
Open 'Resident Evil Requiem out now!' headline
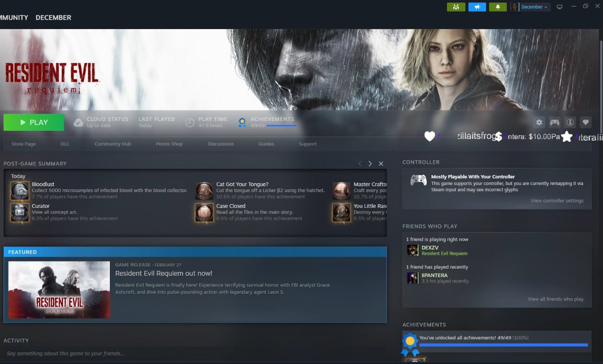pyautogui.click(x=164, y=274)
